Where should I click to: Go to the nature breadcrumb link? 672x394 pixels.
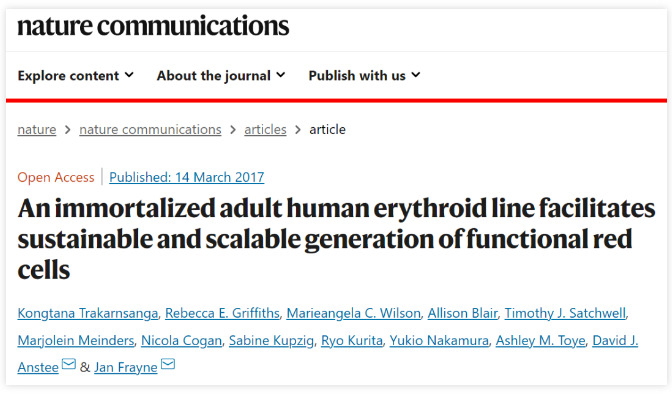pos(37,129)
